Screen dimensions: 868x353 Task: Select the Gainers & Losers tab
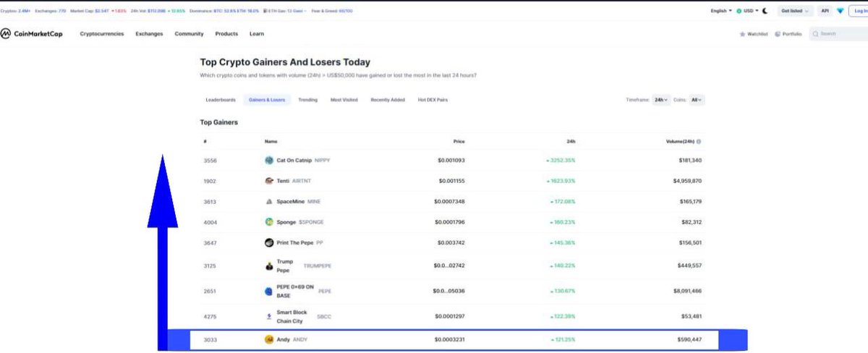267,100
